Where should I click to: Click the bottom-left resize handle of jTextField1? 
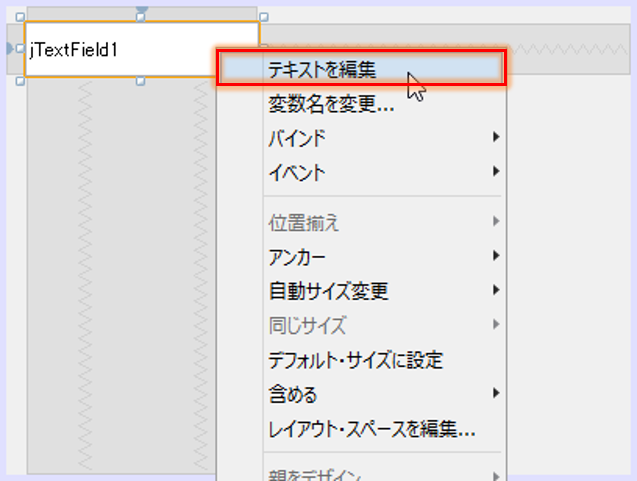20,81
